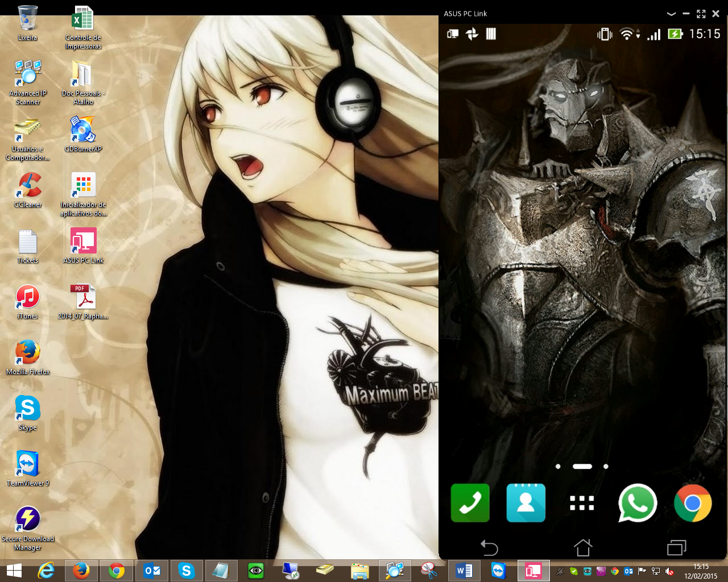Open the Contacts app on the phone

(x=526, y=503)
